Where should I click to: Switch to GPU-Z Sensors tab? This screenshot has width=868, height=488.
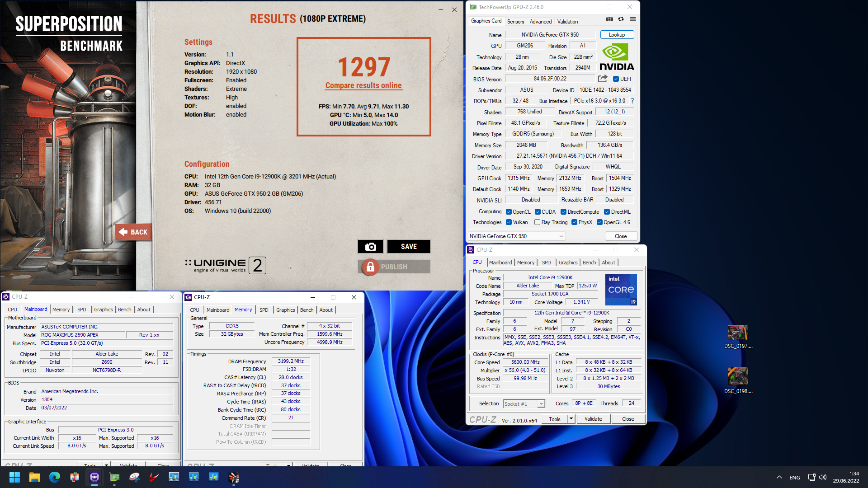coord(515,21)
